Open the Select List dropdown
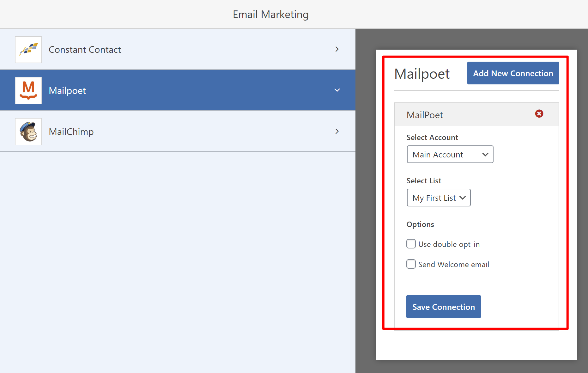Viewport: 588px width, 373px height. click(439, 198)
